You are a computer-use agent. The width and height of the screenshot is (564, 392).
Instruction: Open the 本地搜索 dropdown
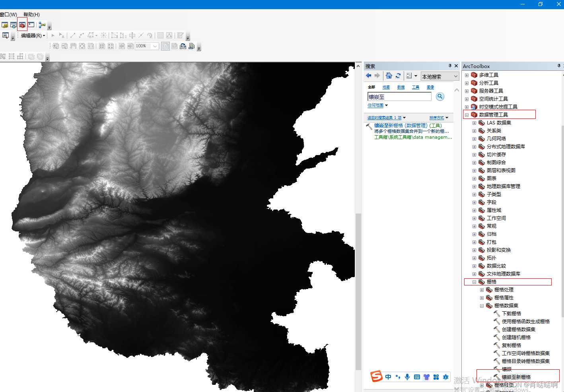(x=440, y=76)
